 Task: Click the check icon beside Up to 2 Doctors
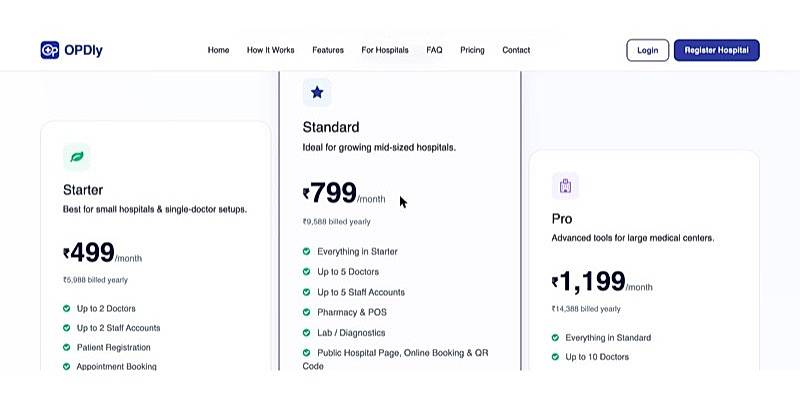[66, 308]
